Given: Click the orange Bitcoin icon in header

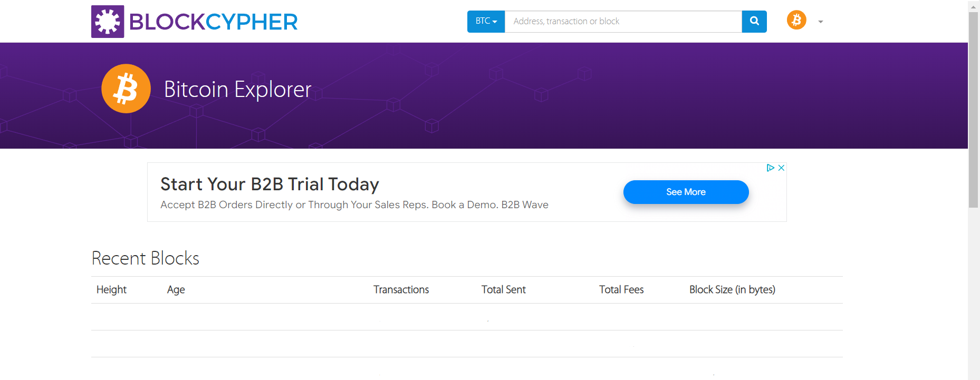Looking at the screenshot, I should point(796,20).
